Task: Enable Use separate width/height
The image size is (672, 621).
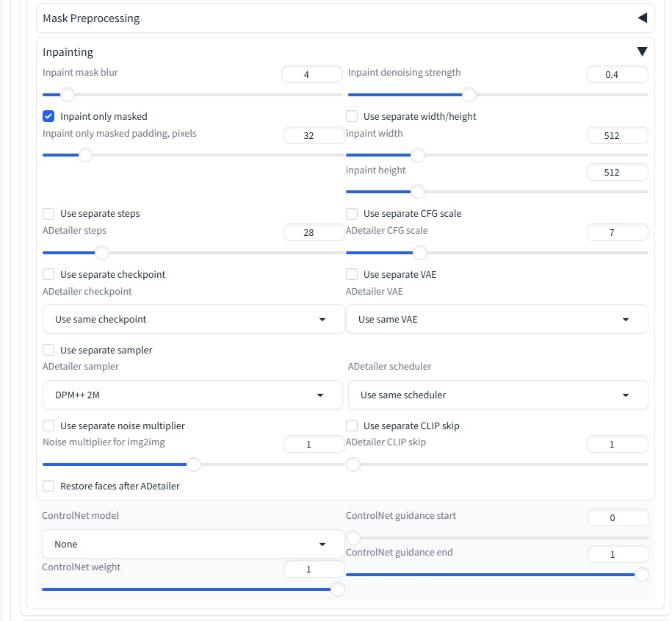Action: click(352, 116)
